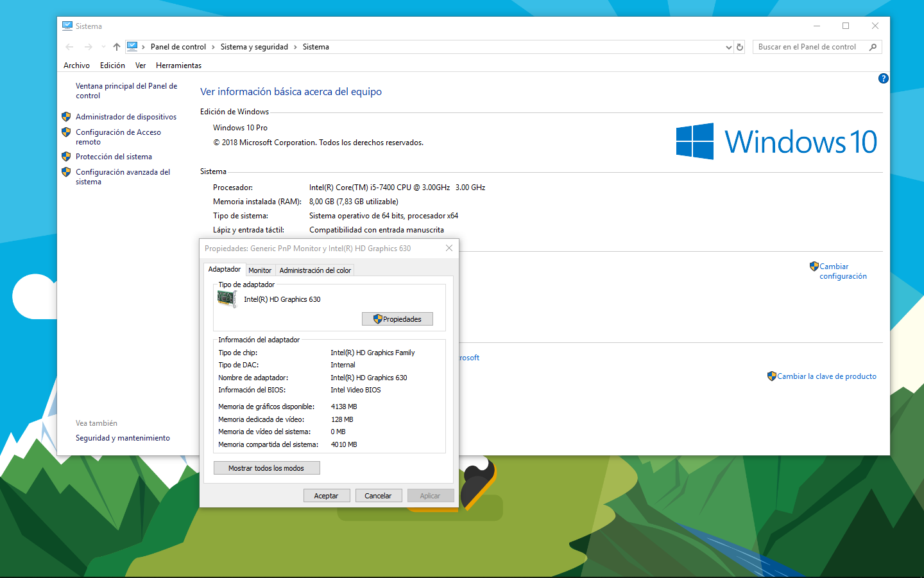Open the Ver menu
Image resolution: width=924 pixels, height=578 pixels.
pos(141,66)
